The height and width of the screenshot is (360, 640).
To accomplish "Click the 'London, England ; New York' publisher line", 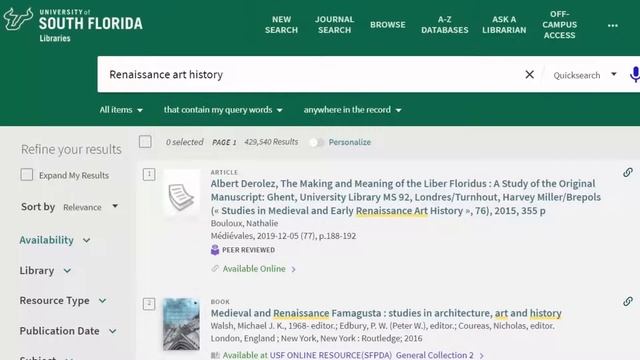I will pos(316,338).
